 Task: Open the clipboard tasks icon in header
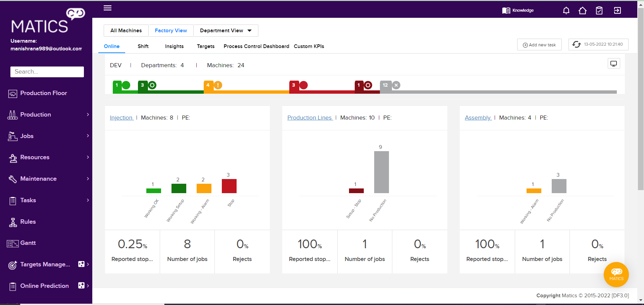click(x=599, y=11)
